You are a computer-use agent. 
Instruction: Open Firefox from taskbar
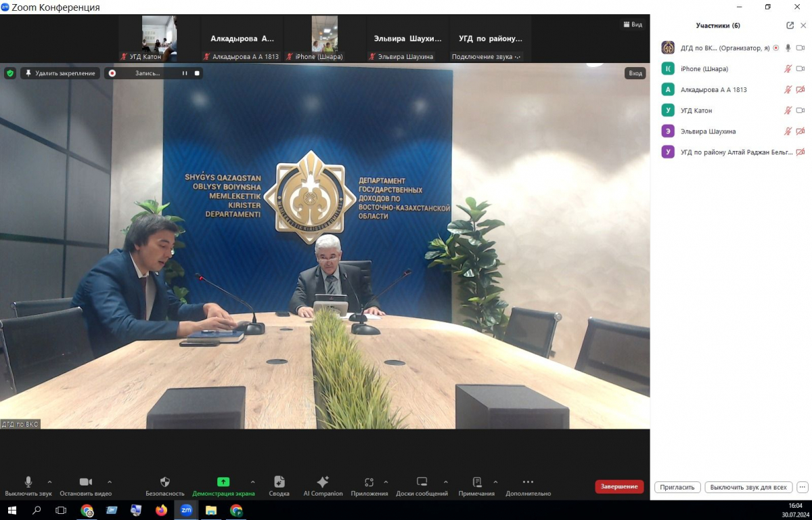(161, 510)
